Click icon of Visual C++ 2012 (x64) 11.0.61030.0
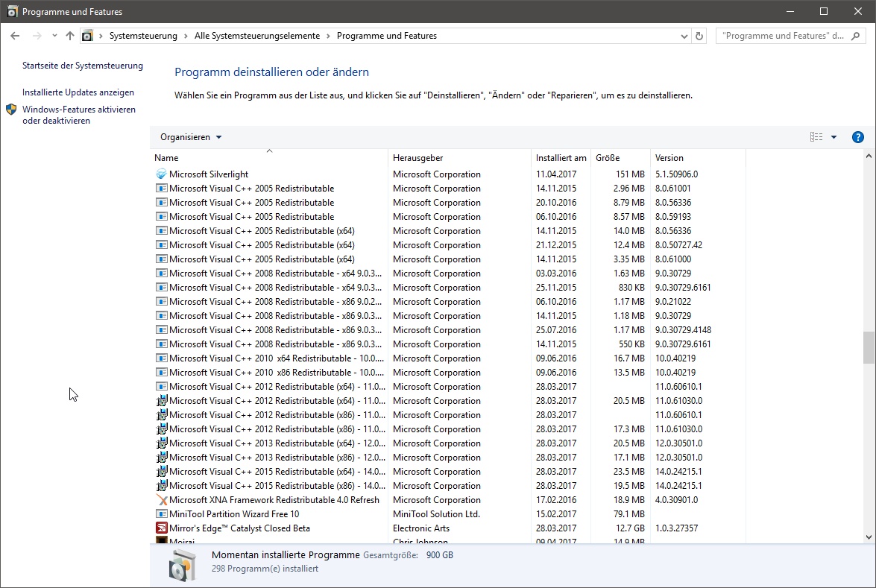This screenshot has width=876, height=588. (162, 401)
